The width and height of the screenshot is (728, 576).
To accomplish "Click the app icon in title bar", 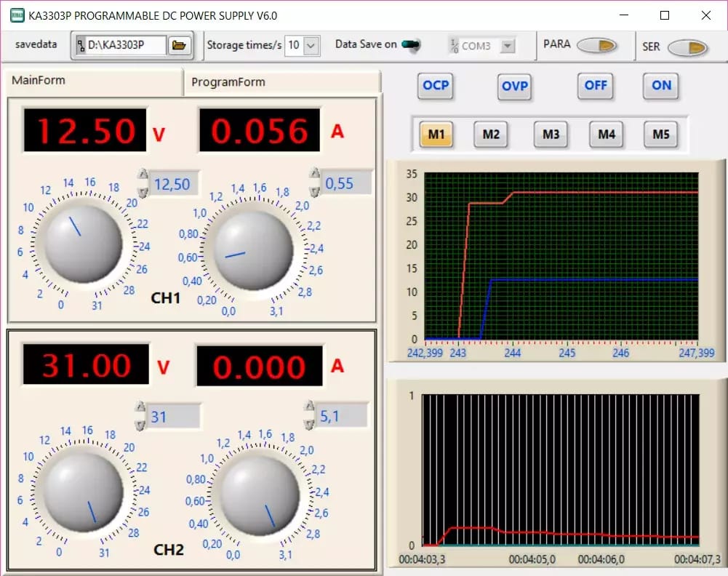I will [x=17, y=15].
